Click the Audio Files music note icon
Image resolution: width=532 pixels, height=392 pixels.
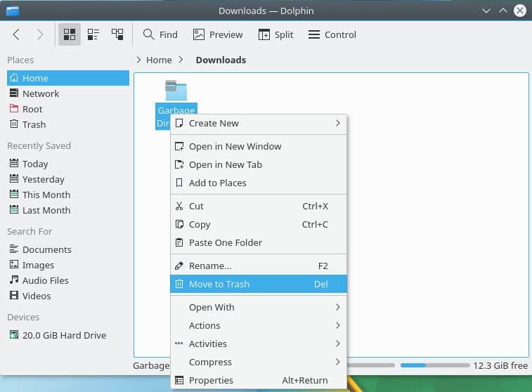click(x=14, y=280)
